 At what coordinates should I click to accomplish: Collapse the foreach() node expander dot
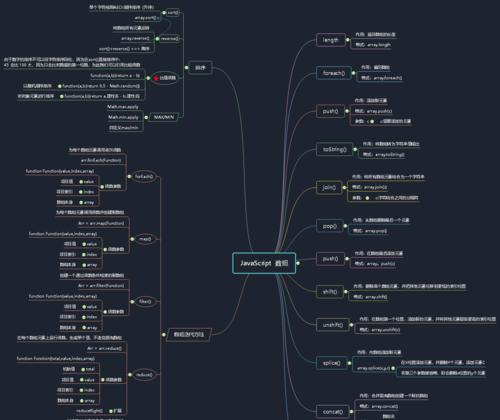click(353, 73)
